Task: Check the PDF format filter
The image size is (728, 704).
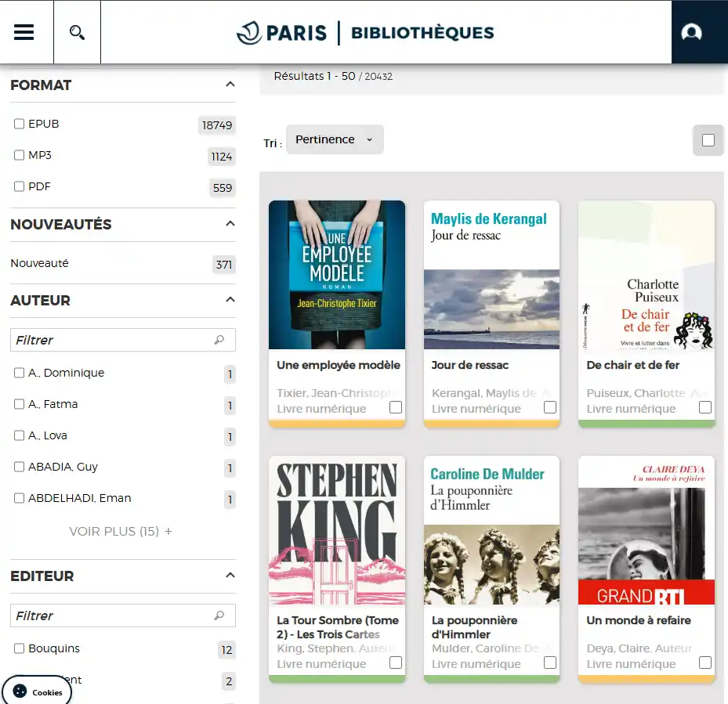Action: coord(19,186)
